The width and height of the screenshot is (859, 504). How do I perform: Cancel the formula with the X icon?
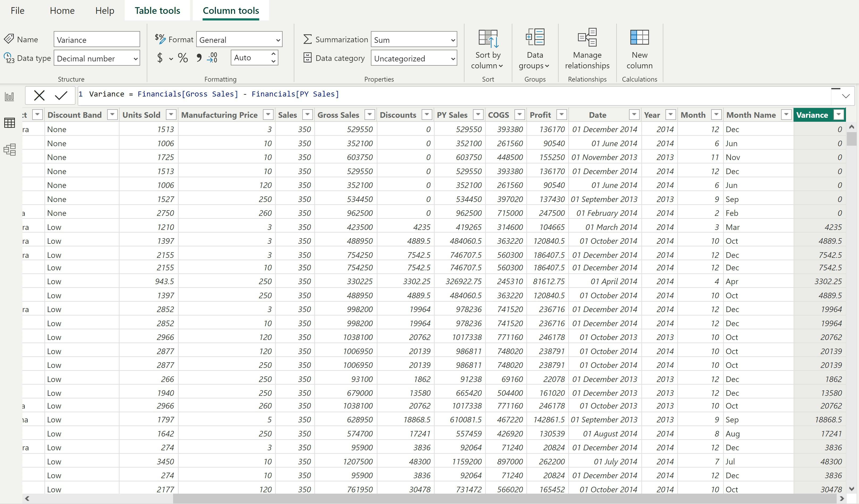coord(39,95)
